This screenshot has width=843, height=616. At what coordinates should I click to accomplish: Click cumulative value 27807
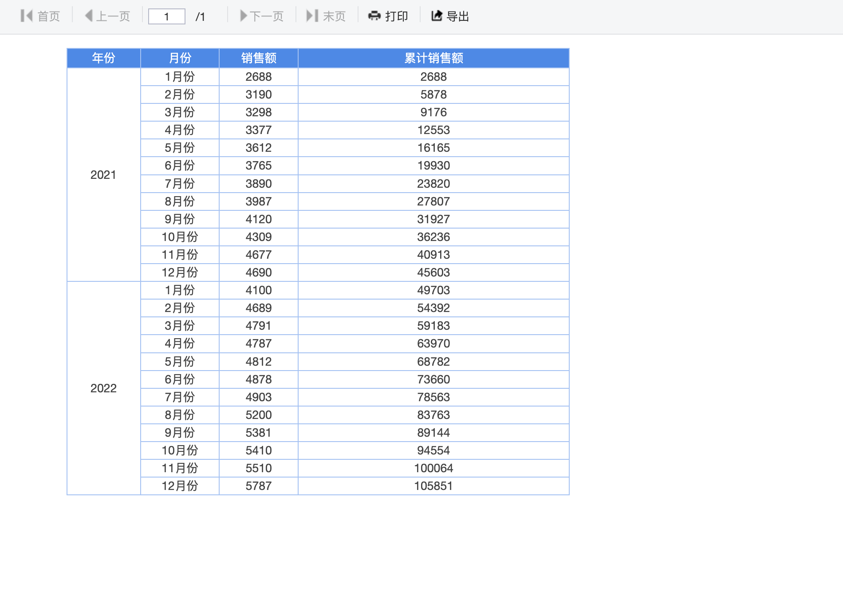click(x=433, y=201)
